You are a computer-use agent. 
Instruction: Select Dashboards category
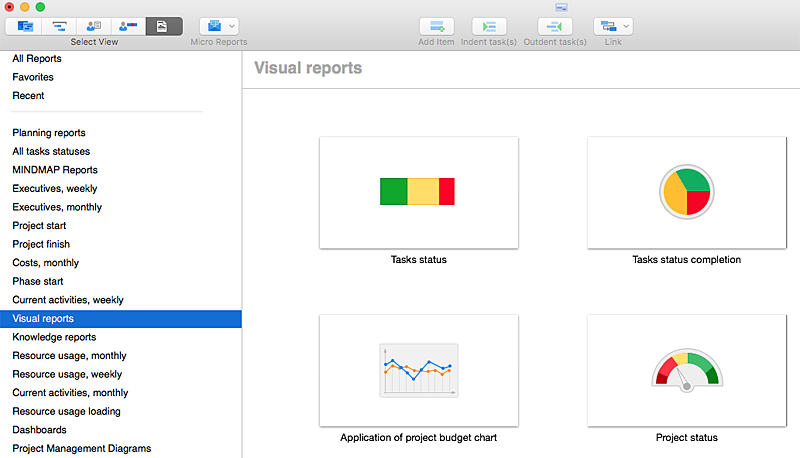pos(39,430)
